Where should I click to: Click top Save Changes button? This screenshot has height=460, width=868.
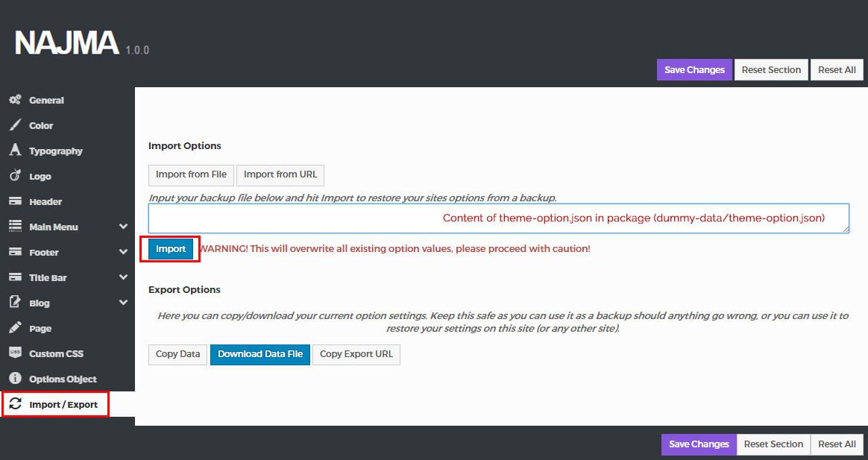click(694, 70)
